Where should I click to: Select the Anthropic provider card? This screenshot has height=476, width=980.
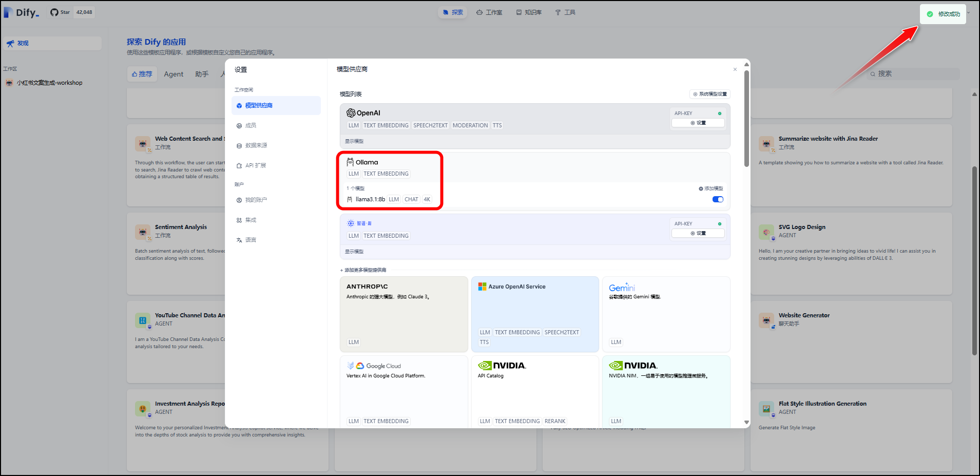tap(404, 314)
